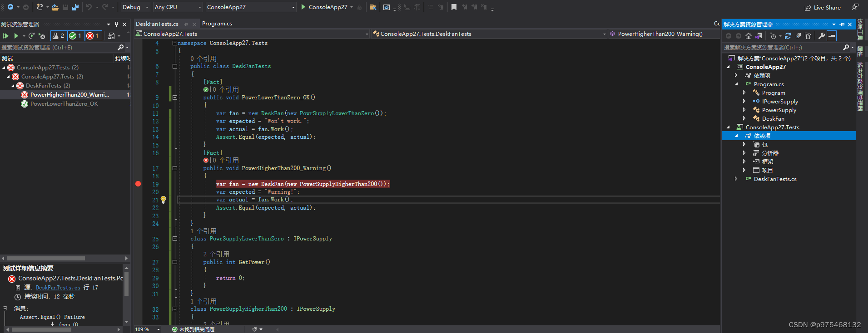The width and height of the screenshot is (868, 333).
Task: Click the pending changes filter clock icon
Action: click(x=773, y=36)
